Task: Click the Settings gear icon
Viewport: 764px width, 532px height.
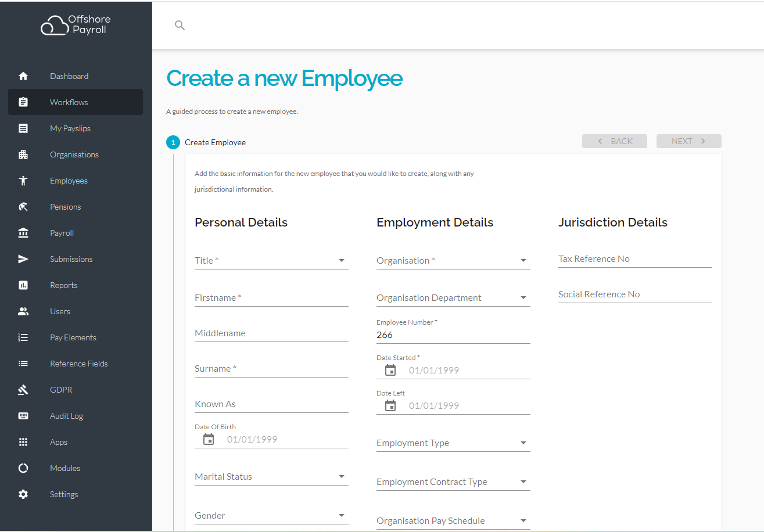Action: click(x=23, y=494)
